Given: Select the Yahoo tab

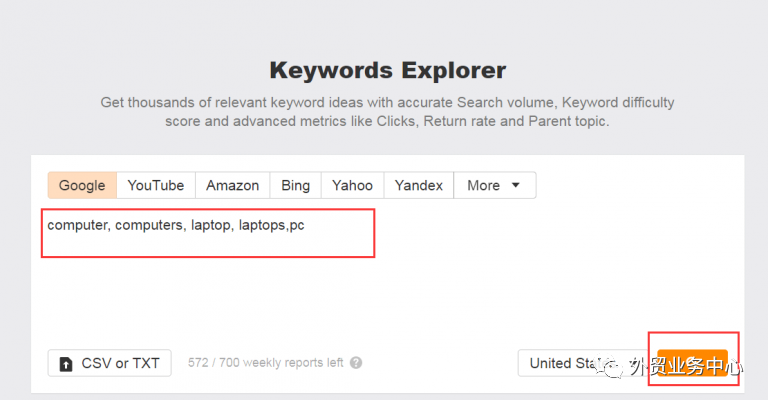Looking at the screenshot, I should 352,185.
